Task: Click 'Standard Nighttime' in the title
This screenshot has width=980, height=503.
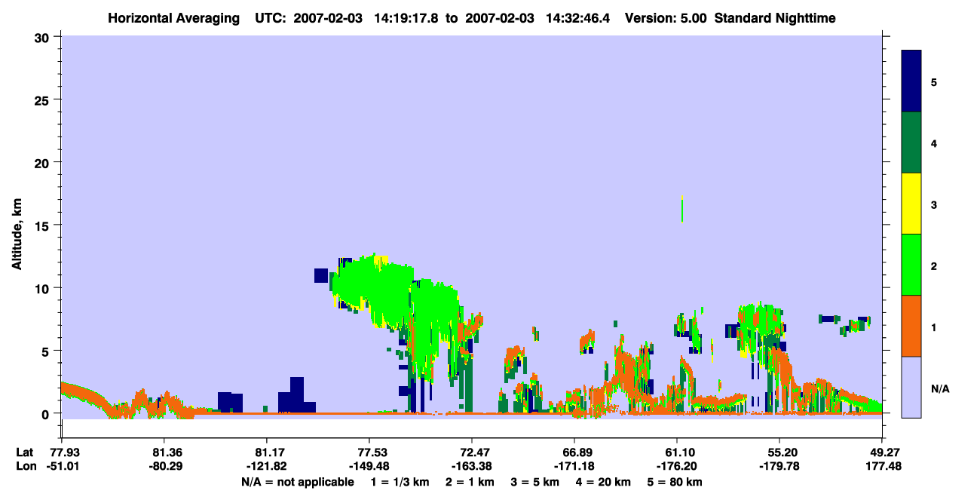Action: pos(775,17)
